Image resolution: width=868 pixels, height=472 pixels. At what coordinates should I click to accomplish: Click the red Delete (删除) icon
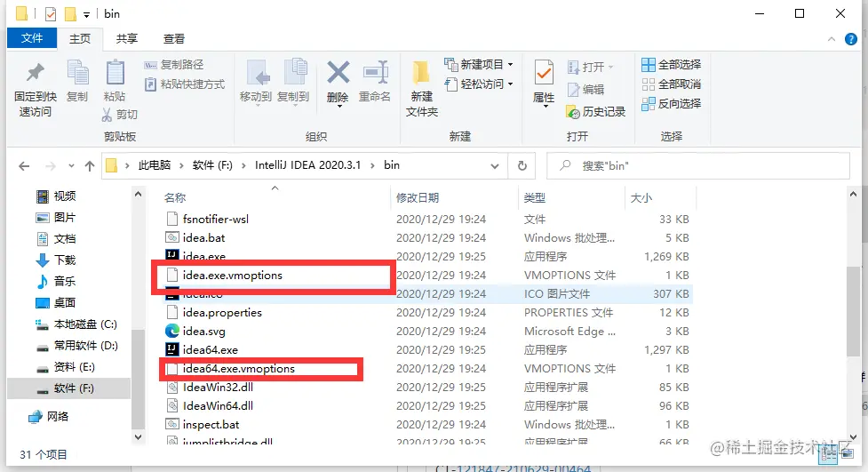[x=338, y=73]
